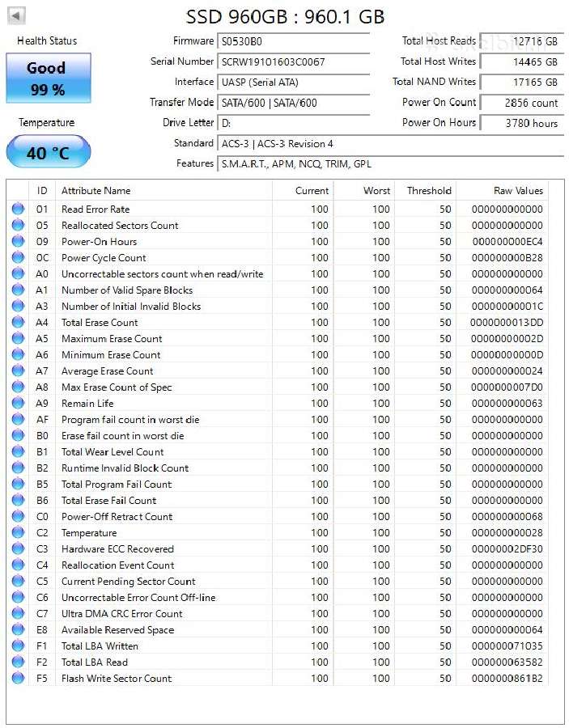Click the 'Current Pending Sector Count' attribute name

point(128,582)
